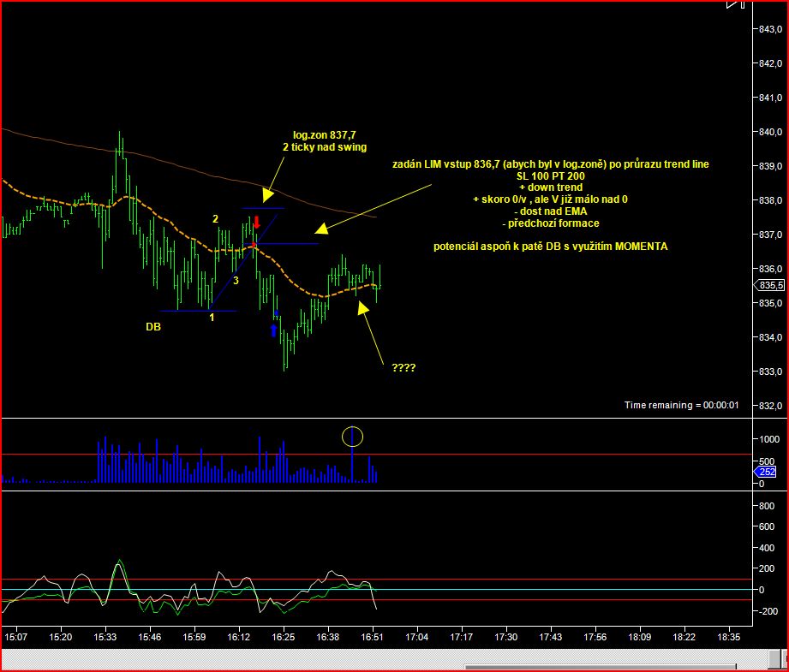Click the '+ down trend' note
This screenshot has height=672, width=789.
click(x=551, y=187)
